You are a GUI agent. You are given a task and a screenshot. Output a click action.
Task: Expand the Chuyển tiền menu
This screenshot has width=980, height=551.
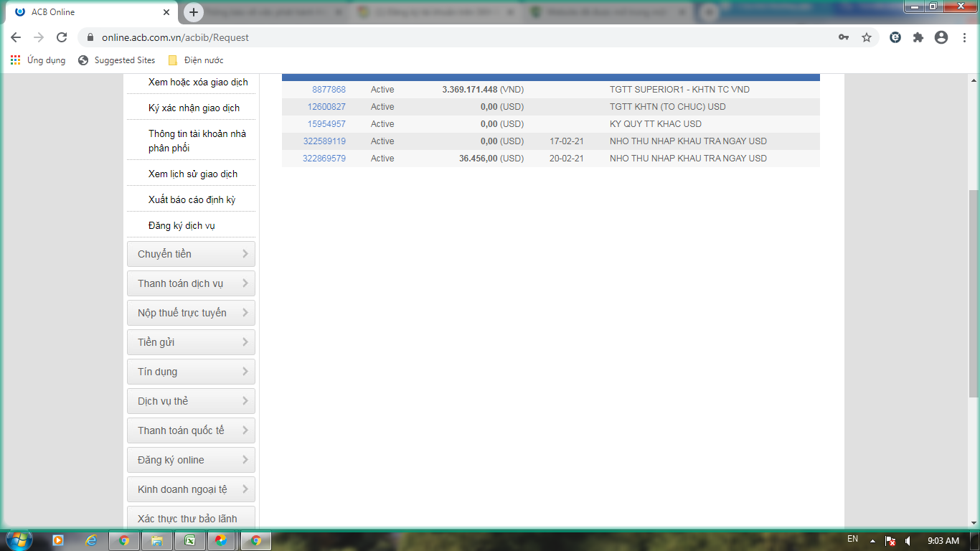[x=191, y=254]
